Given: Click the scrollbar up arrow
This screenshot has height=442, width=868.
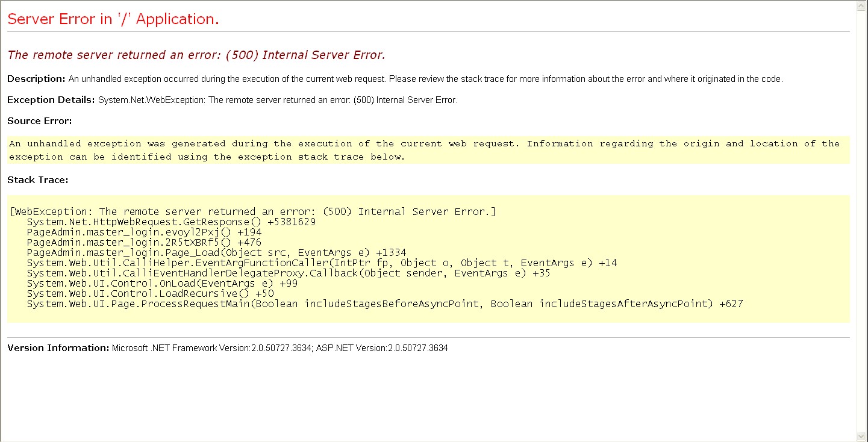Looking at the screenshot, I should 861,5.
